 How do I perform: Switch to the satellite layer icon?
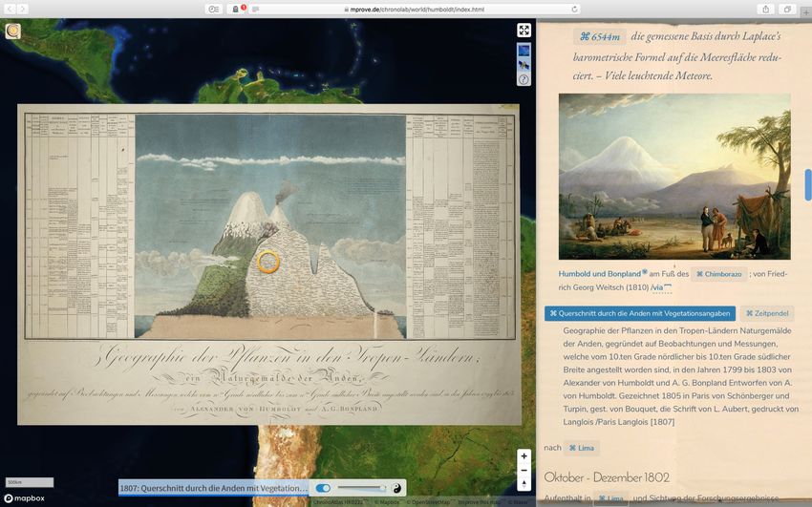pos(524,65)
